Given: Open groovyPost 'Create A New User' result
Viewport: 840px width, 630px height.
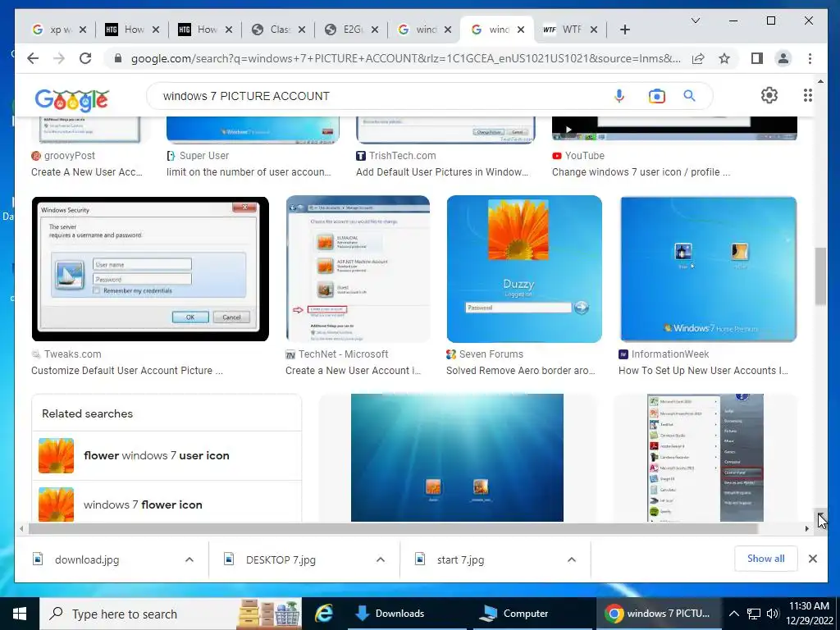Looking at the screenshot, I should [x=87, y=172].
